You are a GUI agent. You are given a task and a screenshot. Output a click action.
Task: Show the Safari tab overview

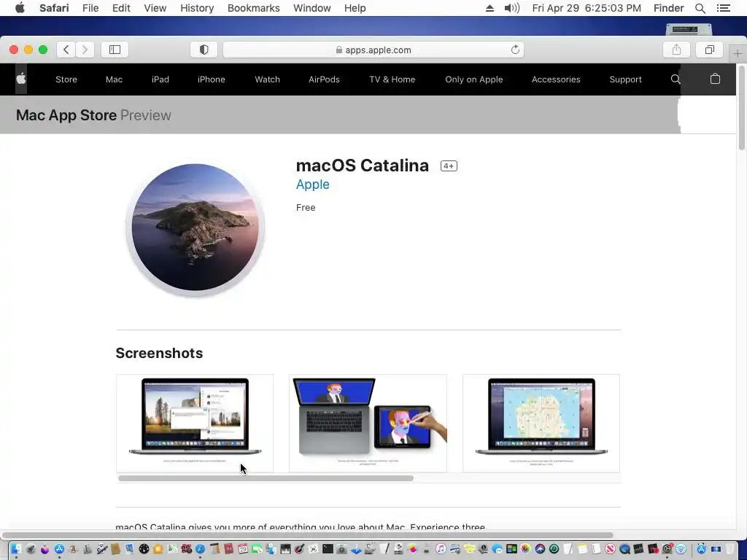coord(710,50)
